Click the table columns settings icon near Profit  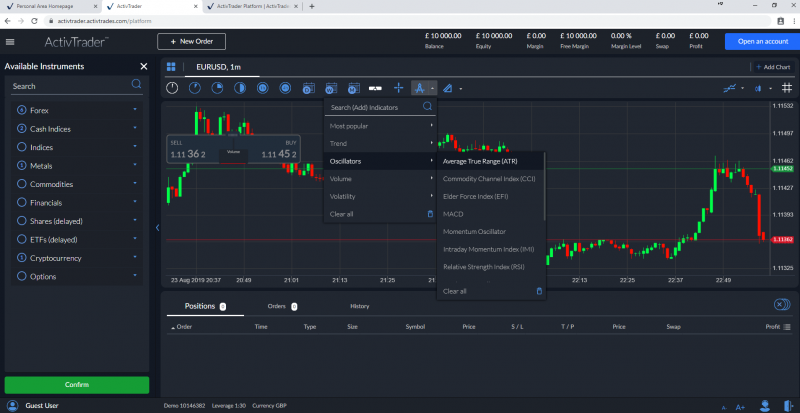[786, 327]
